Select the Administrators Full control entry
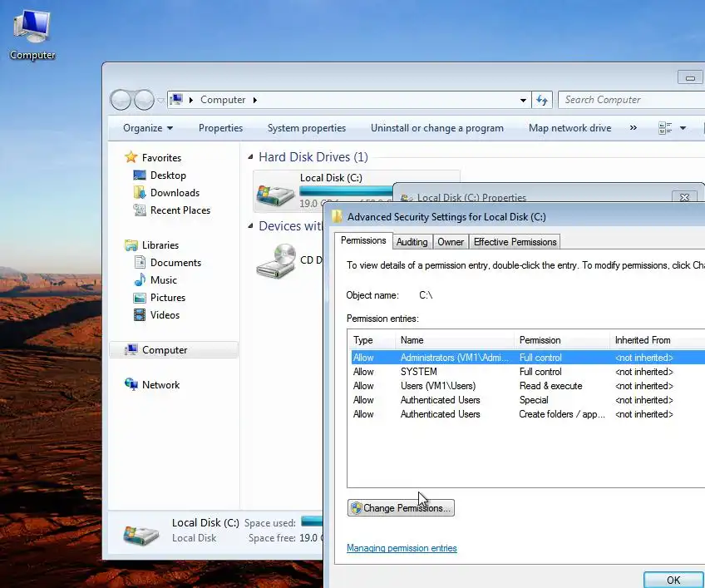This screenshot has width=705, height=588. 528,358
